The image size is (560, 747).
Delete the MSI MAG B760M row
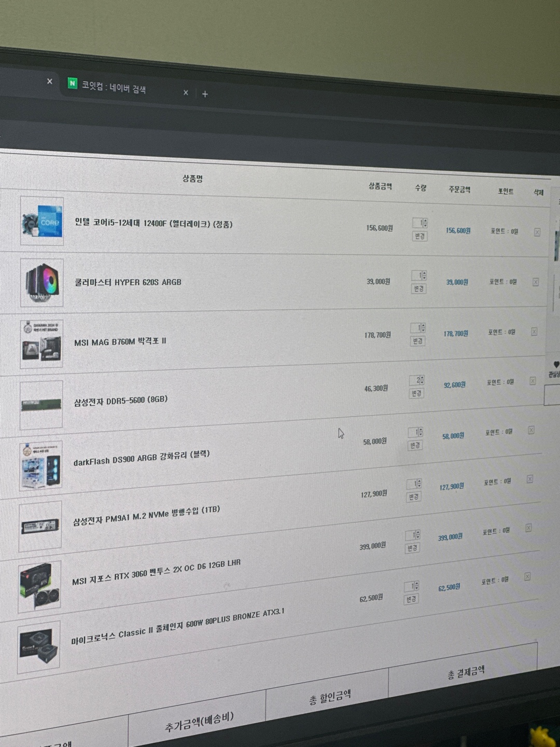534,331
